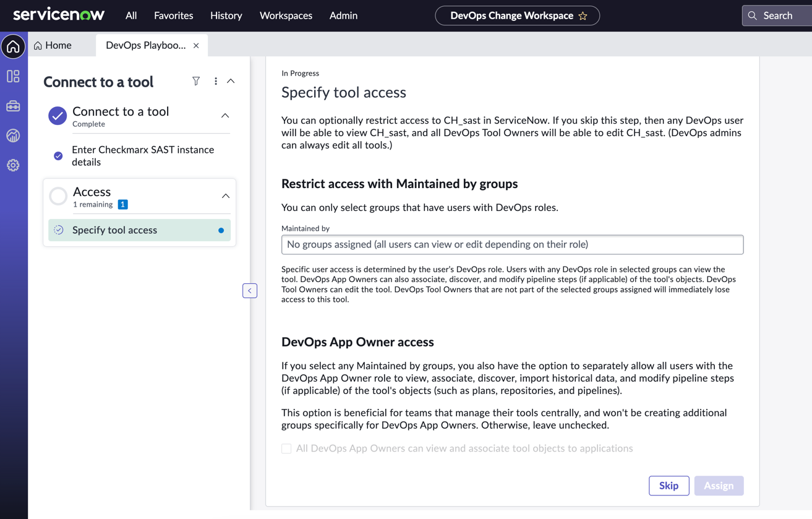
Task: Click the search magnifier icon
Action: (x=753, y=16)
